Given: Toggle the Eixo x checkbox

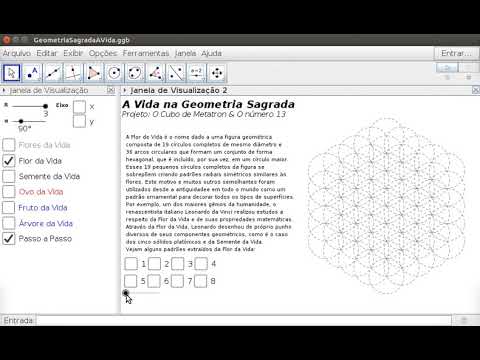Looking at the screenshot, I should coord(79,107).
